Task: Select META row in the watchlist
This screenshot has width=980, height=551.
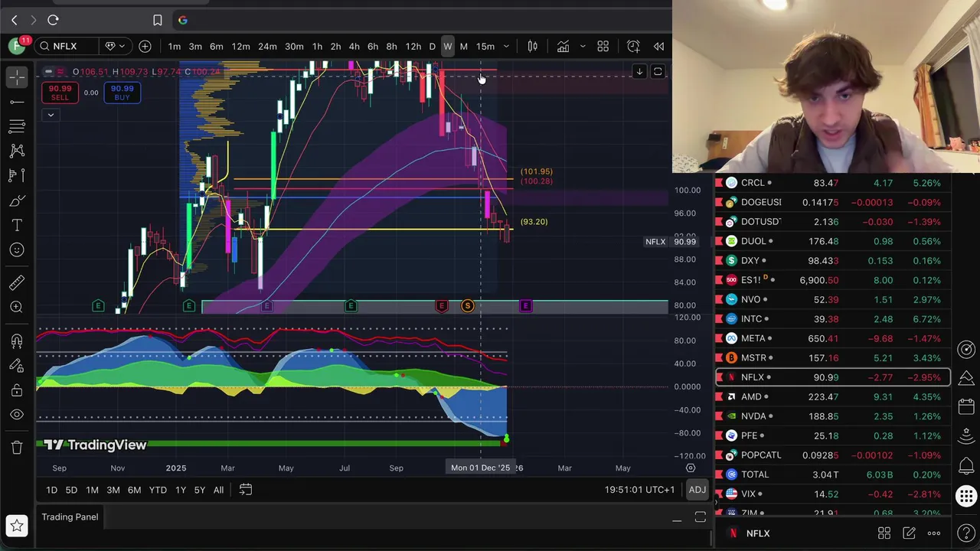Action: click(833, 338)
